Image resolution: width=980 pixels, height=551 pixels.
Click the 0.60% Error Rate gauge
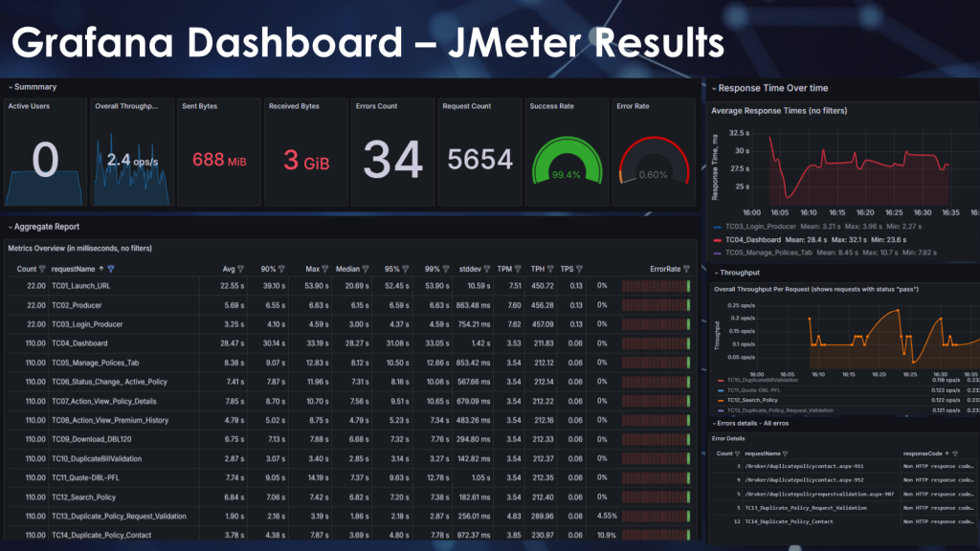pyautogui.click(x=653, y=161)
